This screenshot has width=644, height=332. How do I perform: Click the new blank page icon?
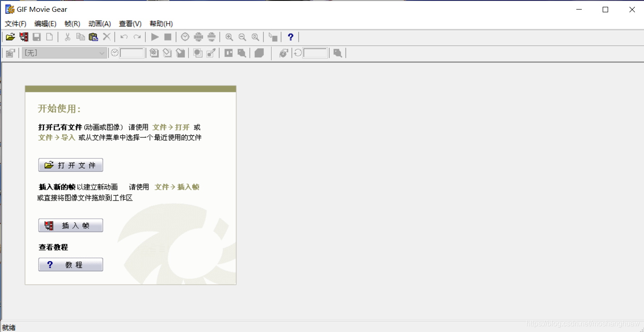[50, 37]
